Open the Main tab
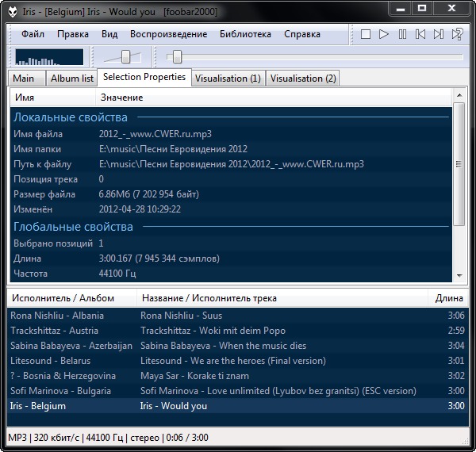 click(24, 79)
